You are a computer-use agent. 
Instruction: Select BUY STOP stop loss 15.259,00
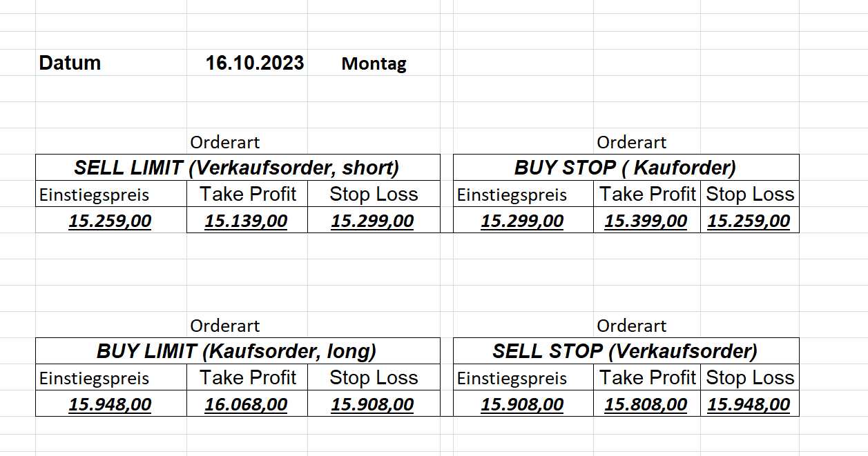749,221
